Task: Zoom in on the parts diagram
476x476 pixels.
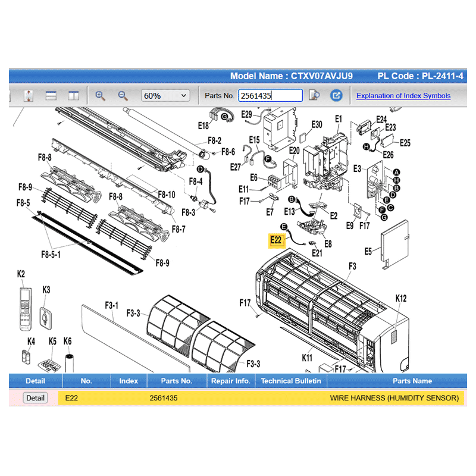Action: (x=101, y=96)
